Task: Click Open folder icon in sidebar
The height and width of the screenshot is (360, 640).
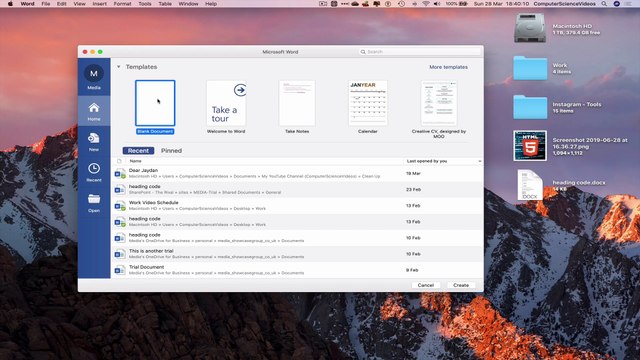Action: pos(94,199)
